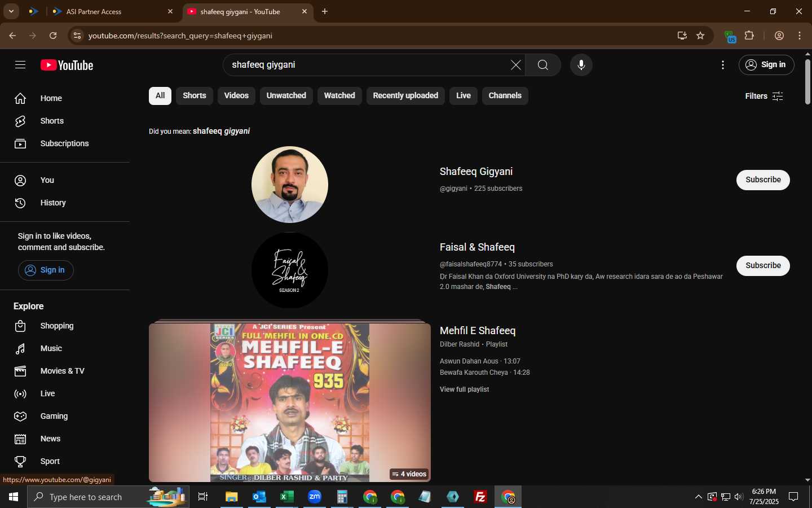Clear the search box with the X icon
This screenshot has height=508, width=812.
515,65
